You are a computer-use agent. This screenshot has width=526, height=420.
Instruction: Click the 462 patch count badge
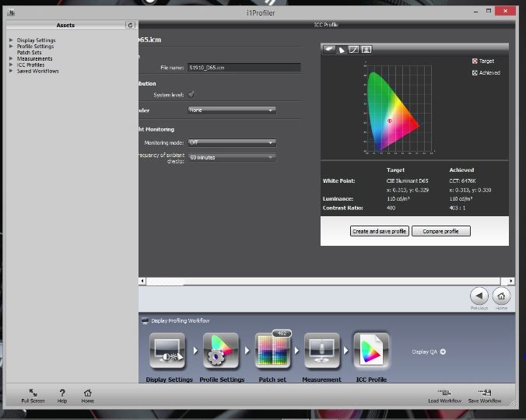click(282, 333)
